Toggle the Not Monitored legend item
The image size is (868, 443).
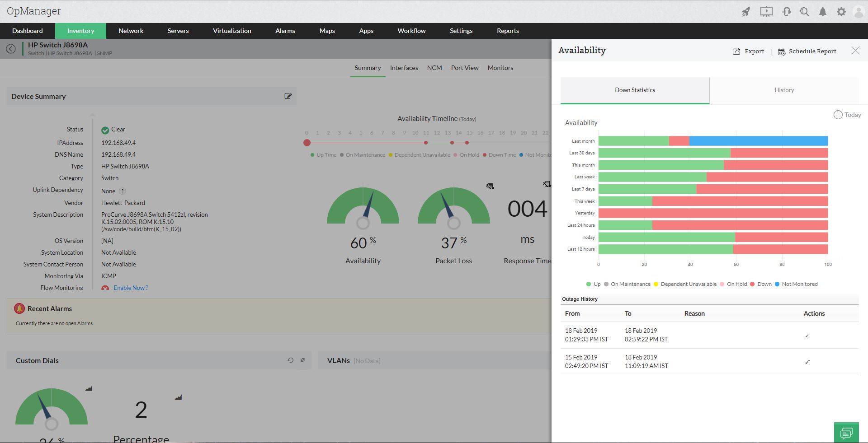[796, 284]
